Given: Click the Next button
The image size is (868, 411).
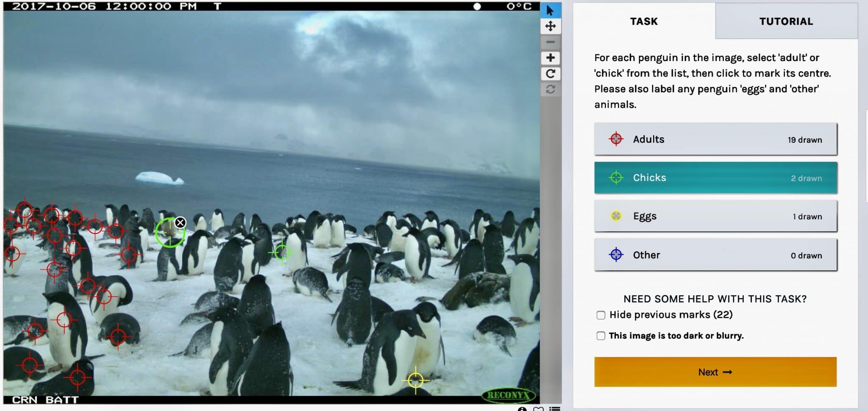Looking at the screenshot, I should pyautogui.click(x=715, y=372).
